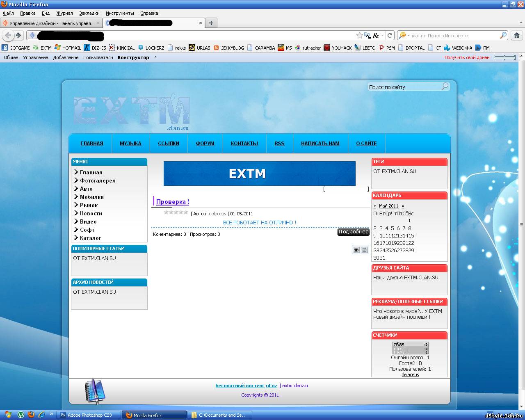This screenshot has width=525, height=420.
Task: Go to next month in calendar
Action: [x=403, y=206]
